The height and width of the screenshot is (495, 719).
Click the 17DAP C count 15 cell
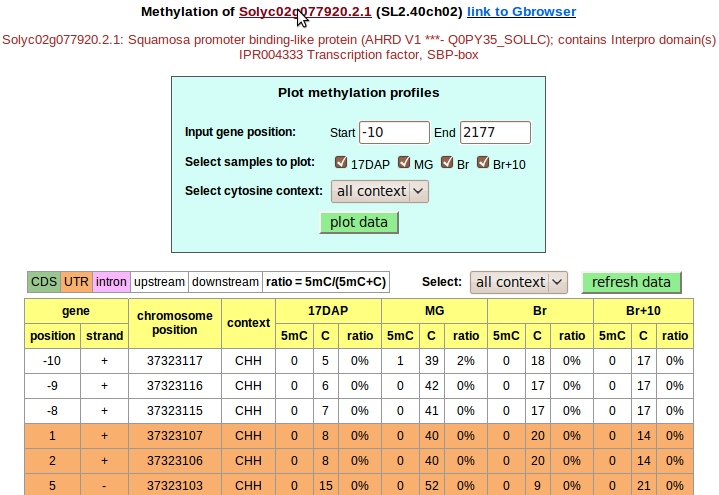tap(326, 485)
